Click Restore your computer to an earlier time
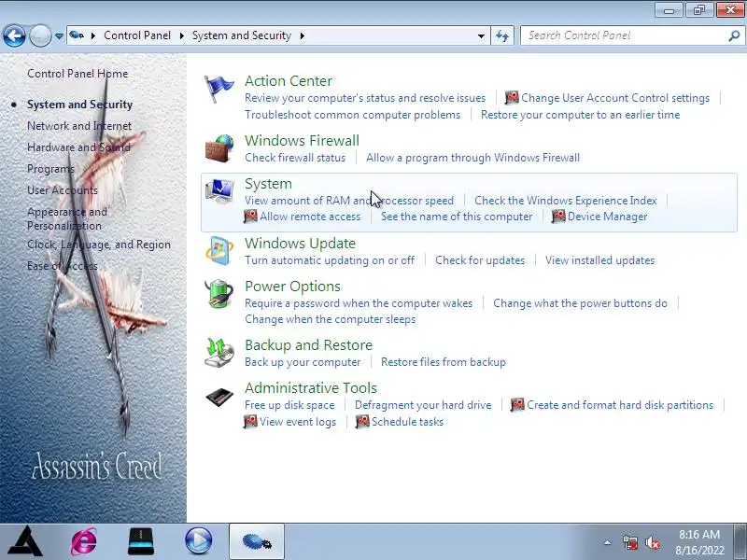The width and height of the screenshot is (747, 560). tap(580, 115)
